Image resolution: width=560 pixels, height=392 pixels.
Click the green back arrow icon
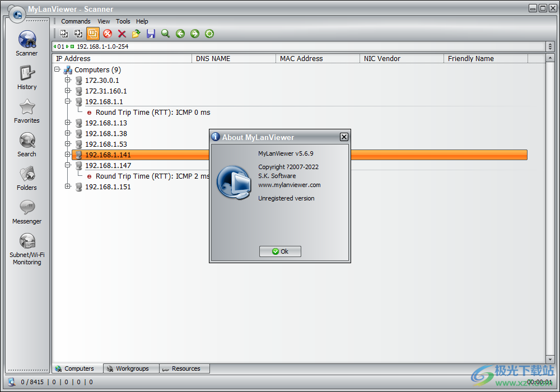click(x=180, y=34)
